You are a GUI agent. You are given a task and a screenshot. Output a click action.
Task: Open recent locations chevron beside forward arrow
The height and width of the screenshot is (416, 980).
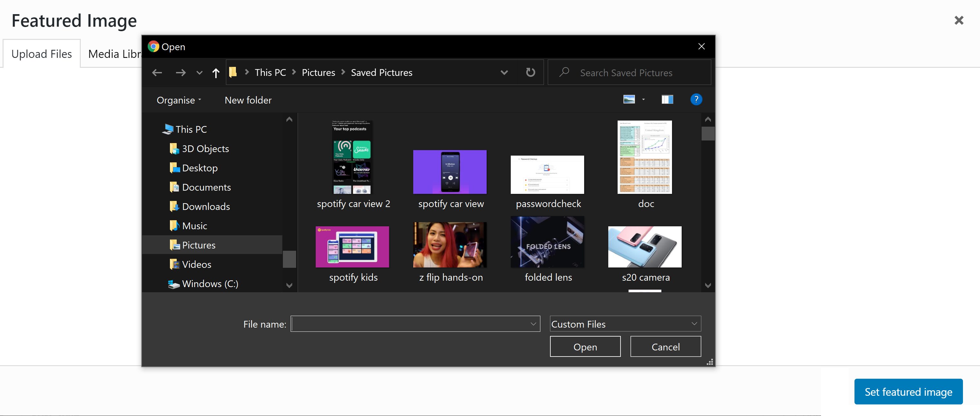pyautogui.click(x=199, y=73)
